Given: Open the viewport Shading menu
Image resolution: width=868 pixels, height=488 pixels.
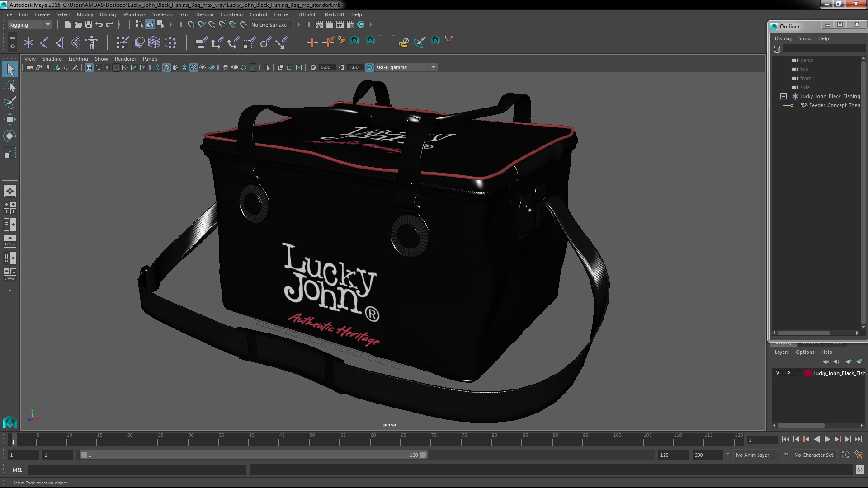Looking at the screenshot, I should tap(52, 59).
